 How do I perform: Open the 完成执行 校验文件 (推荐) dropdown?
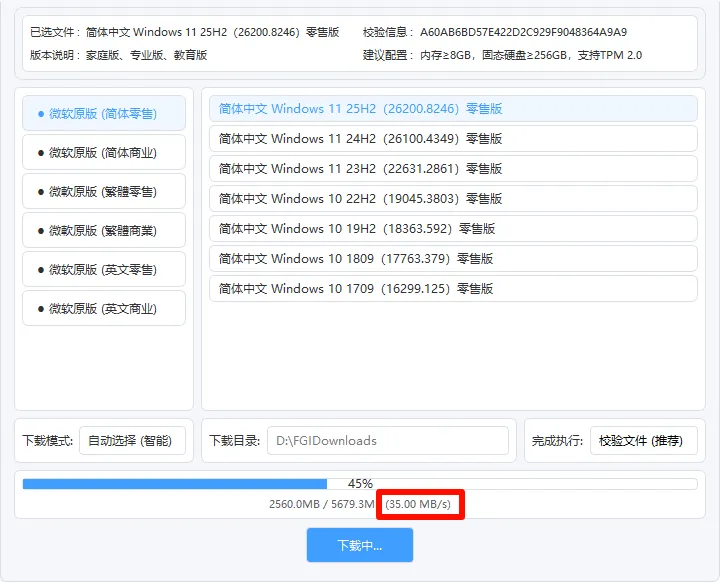click(643, 441)
